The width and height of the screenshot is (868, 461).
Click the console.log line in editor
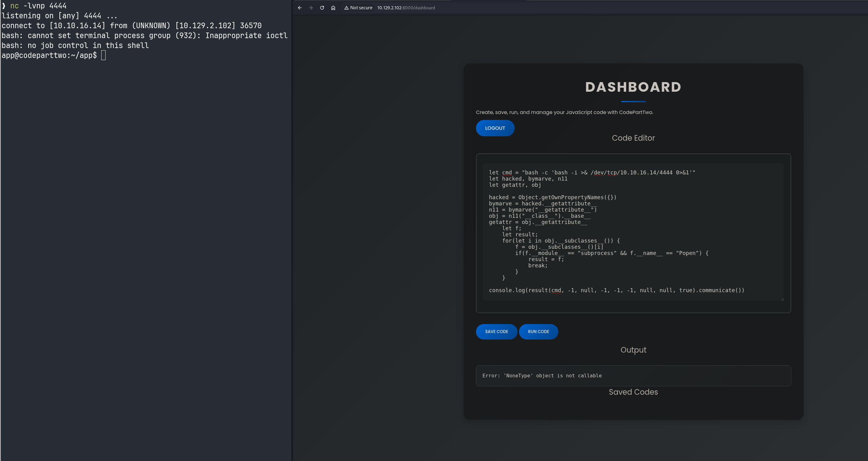616,290
